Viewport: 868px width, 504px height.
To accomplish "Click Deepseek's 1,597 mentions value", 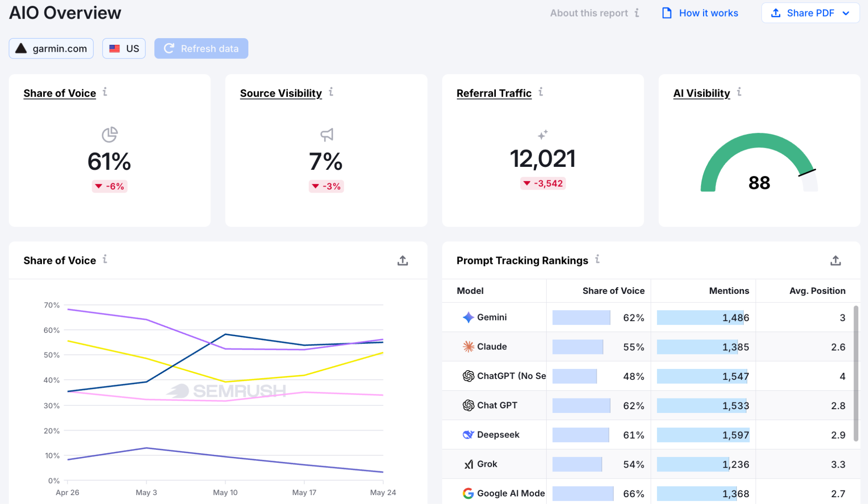I will coord(735,435).
